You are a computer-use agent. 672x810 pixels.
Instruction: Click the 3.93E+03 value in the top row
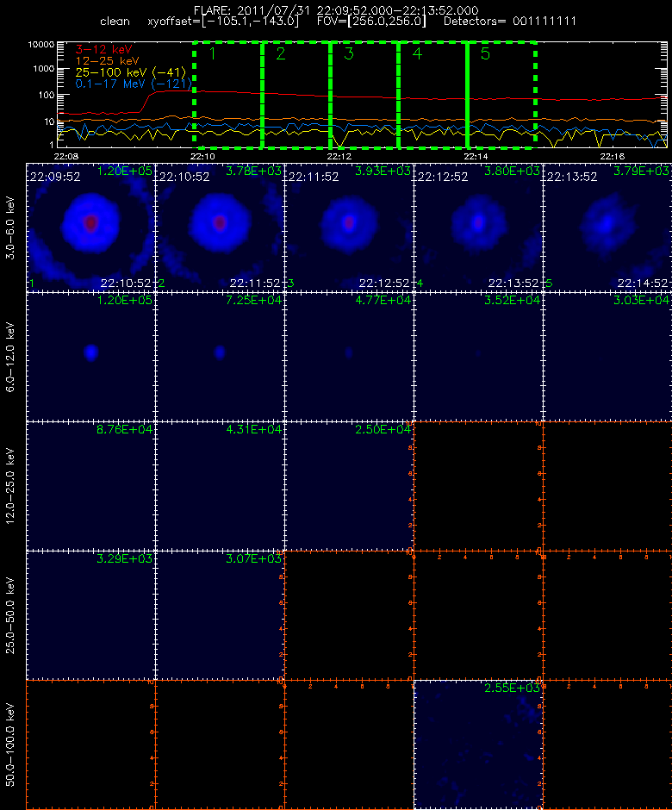click(x=383, y=171)
